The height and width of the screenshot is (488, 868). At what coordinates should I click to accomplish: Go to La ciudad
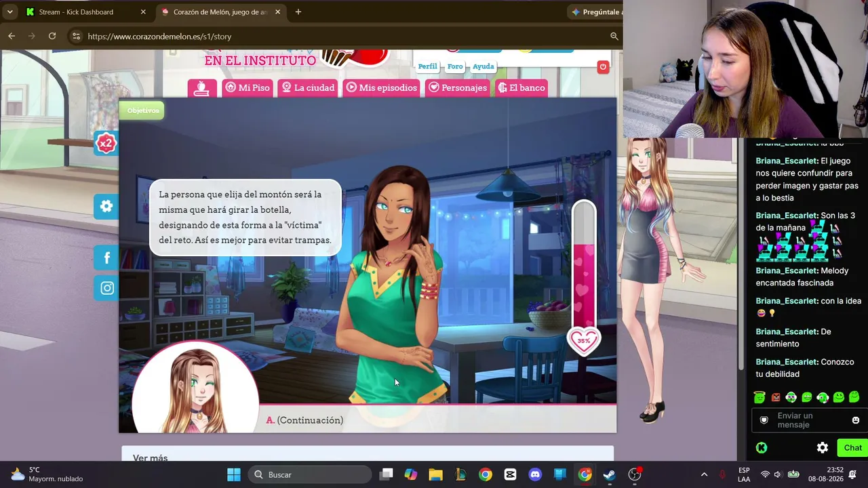click(308, 88)
